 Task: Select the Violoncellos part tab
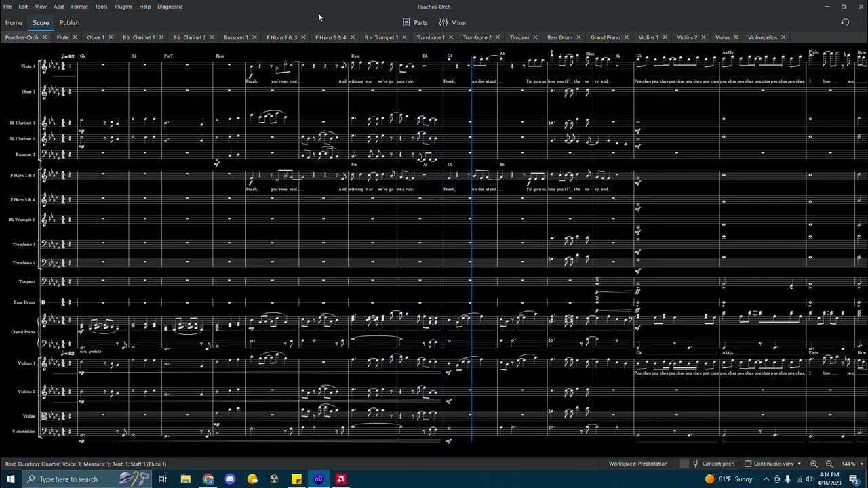coord(762,37)
